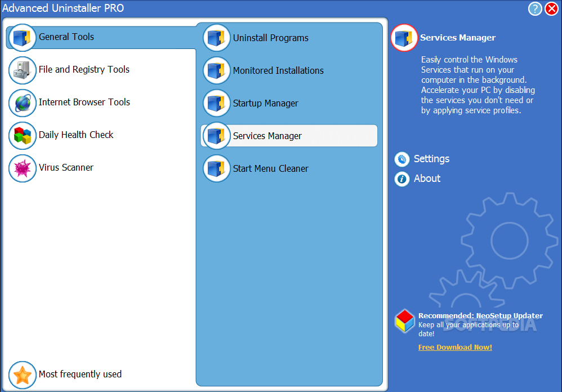This screenshot has width=562, height=392.
Task: Close Advanced Uninstaller PRO window
Action: pyautogui.click(x=552, y=8)
